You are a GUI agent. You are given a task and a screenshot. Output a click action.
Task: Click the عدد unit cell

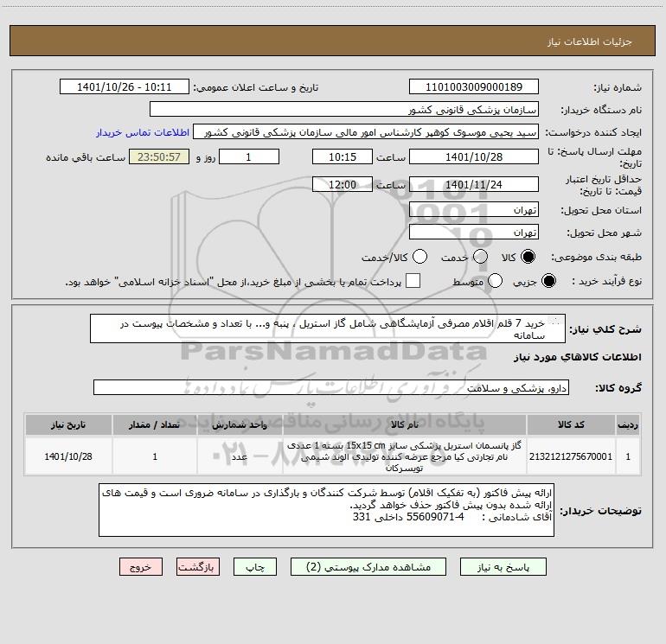[240, 456]
